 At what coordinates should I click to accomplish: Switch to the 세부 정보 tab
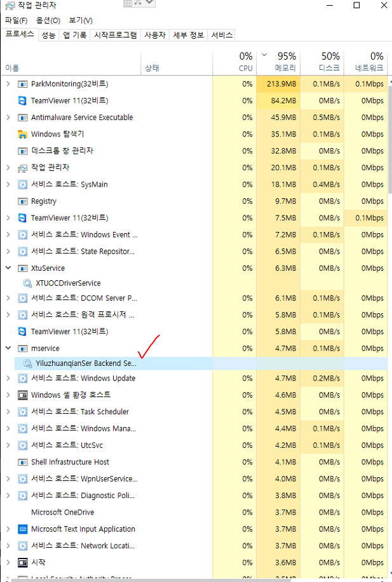[x=189, y=35]
